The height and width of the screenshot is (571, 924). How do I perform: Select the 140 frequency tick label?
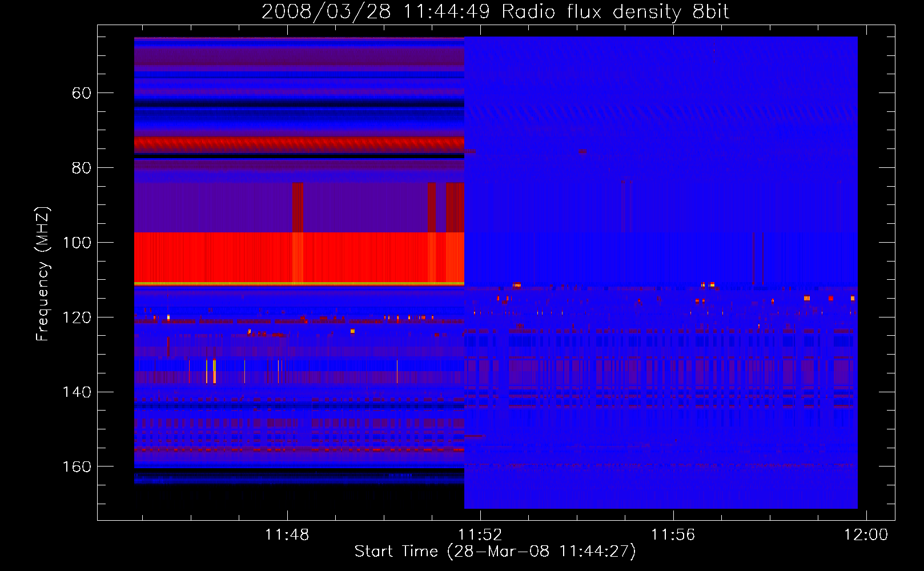click(77, 392)
